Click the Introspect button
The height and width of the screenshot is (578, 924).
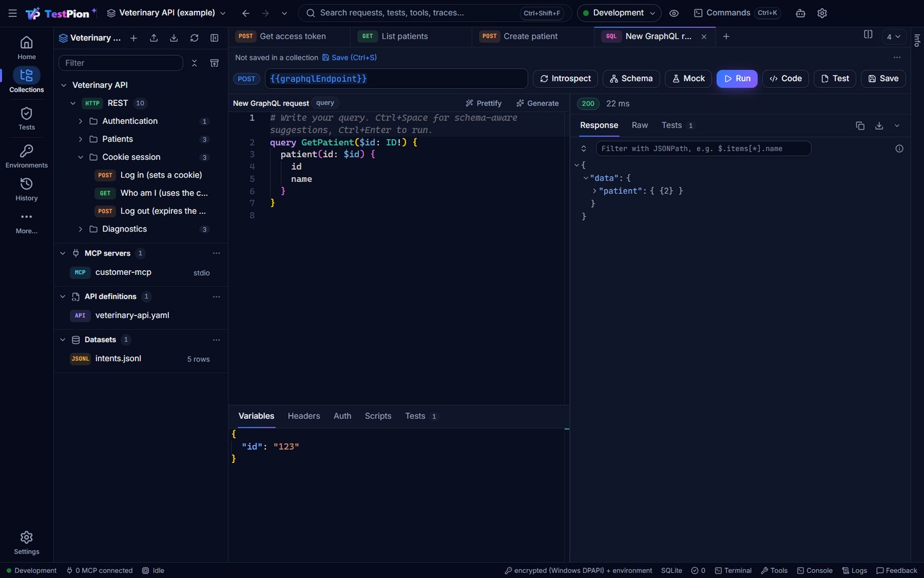(x=565, y=78)
